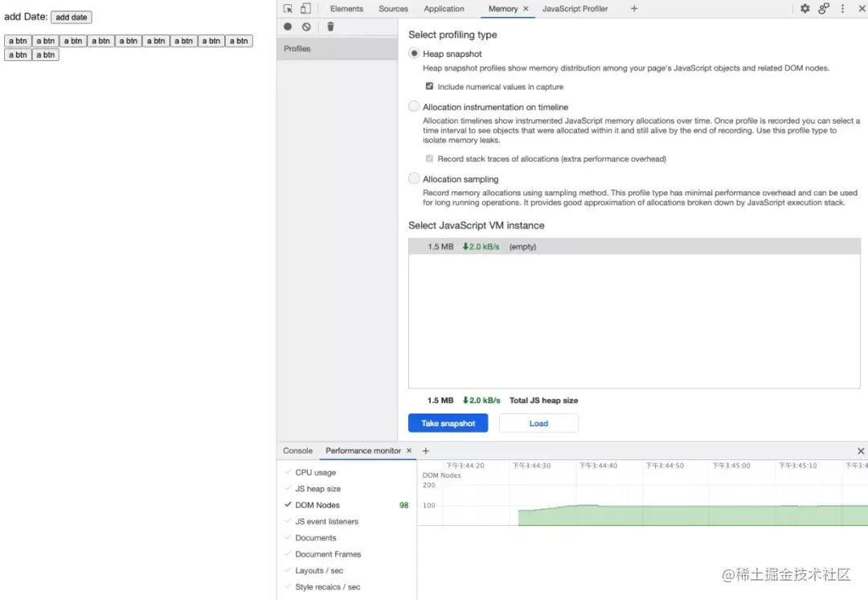Click the first a btn in top row
This screenshot has width=868, height=600.
(18, 41)
